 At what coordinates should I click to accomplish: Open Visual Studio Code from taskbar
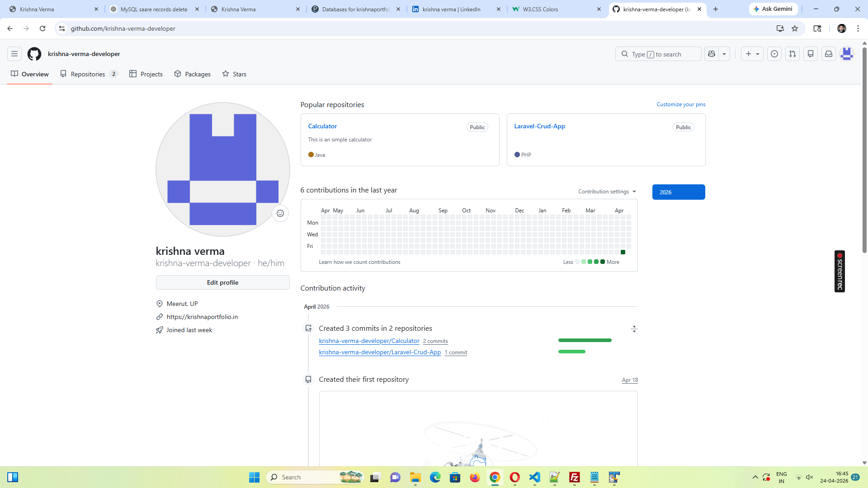point(535,477)
